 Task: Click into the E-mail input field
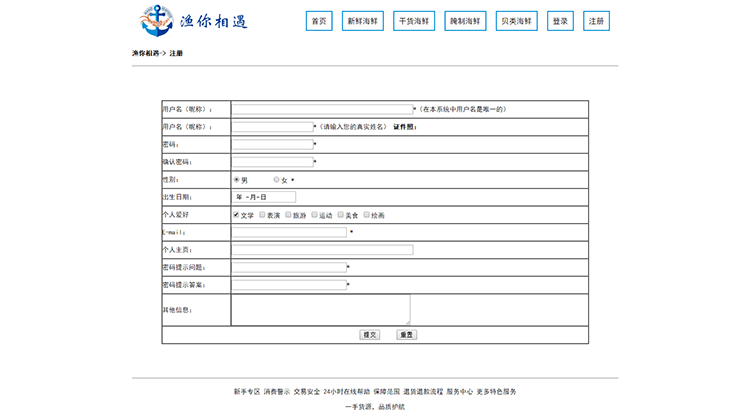coord(289,232)
